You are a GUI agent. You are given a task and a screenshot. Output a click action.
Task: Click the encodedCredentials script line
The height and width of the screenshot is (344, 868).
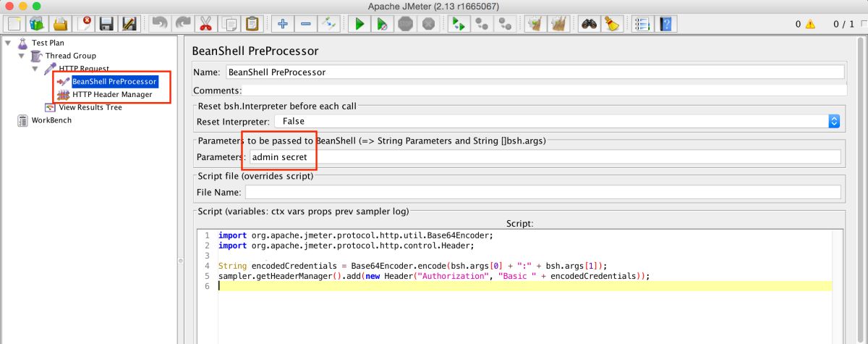[412, 266]
